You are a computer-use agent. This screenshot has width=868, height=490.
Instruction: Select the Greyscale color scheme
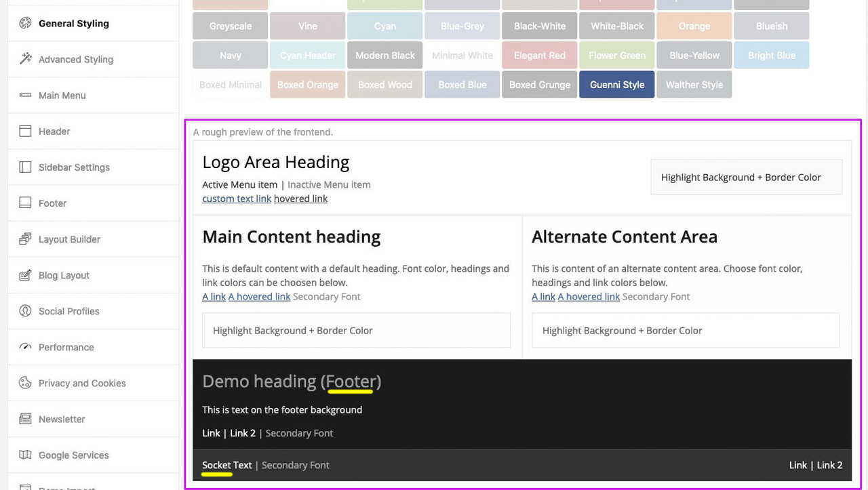[231, 26]
